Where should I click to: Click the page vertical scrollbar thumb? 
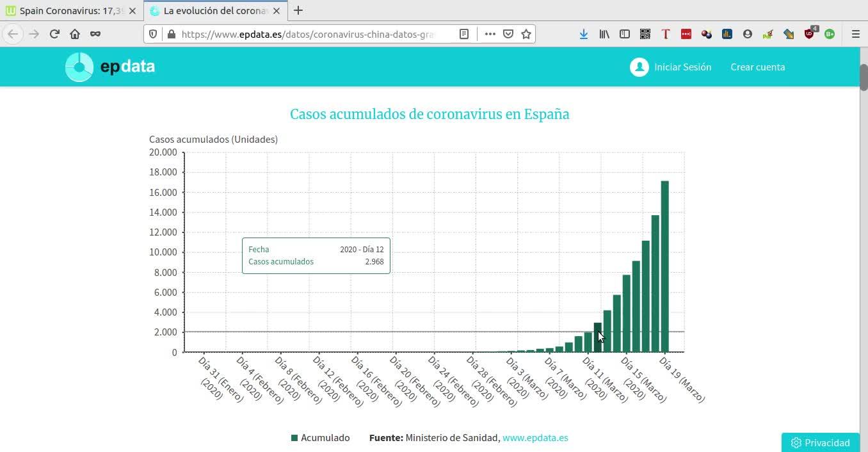click(x=864, y=78)
